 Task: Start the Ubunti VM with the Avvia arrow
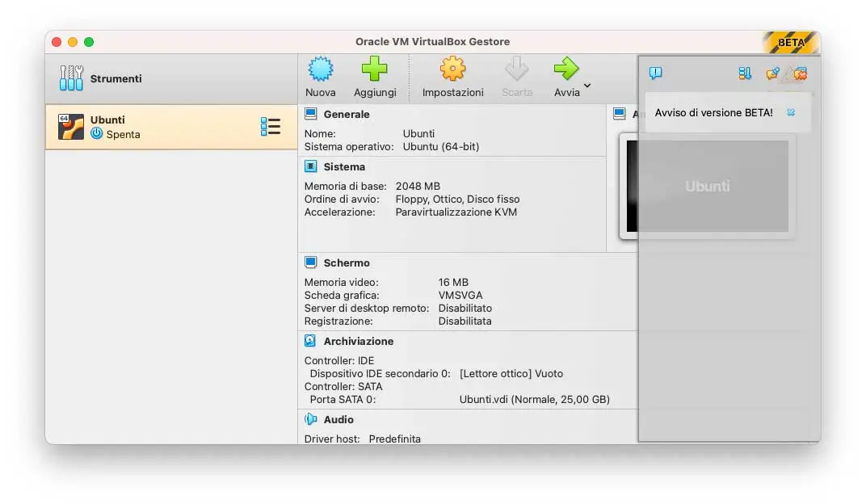coord(566,76)
